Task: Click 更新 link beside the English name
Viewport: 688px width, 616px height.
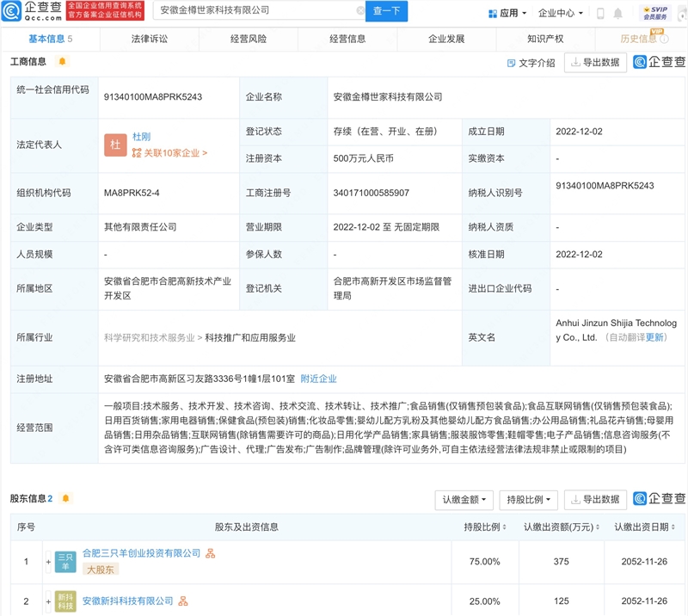Action: tap(654, 337)
